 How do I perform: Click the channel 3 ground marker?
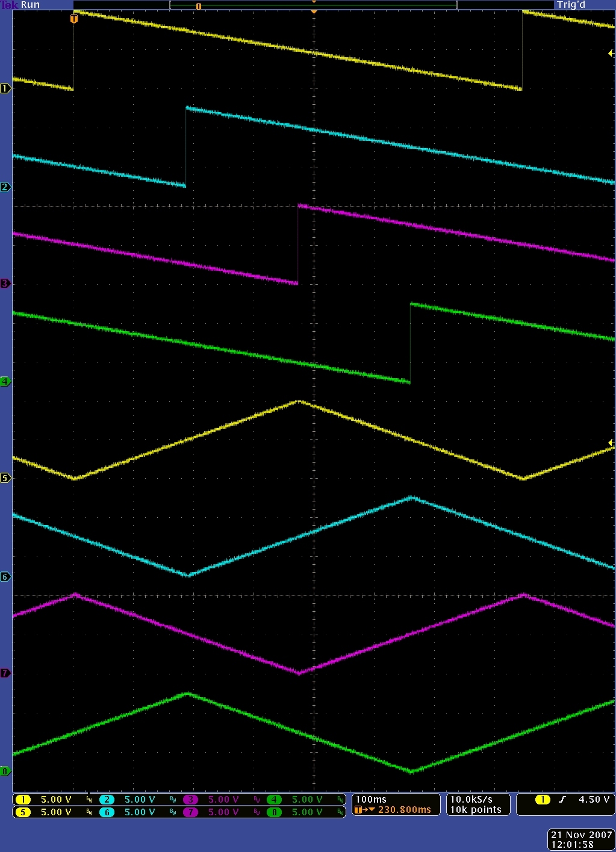click(5, 284)
